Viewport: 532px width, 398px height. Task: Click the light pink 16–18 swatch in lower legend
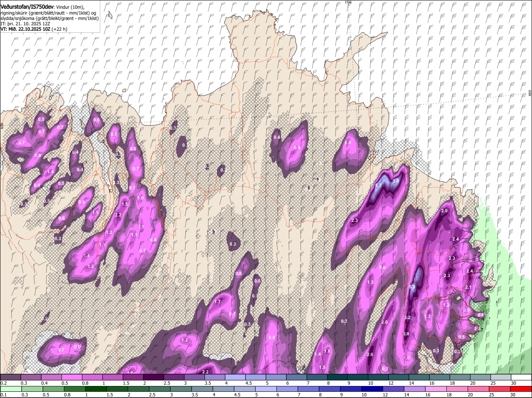(436, 389)
